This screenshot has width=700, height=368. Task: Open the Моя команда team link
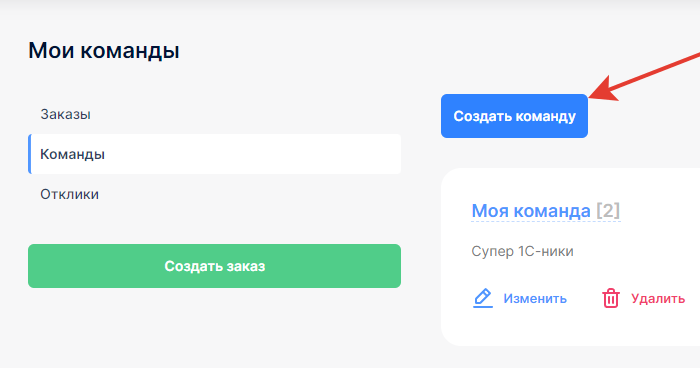[x=531, y=211]
